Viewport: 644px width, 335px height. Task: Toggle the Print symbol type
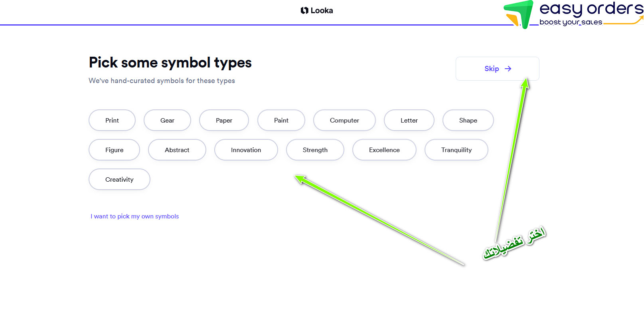[x=112, y=120]
